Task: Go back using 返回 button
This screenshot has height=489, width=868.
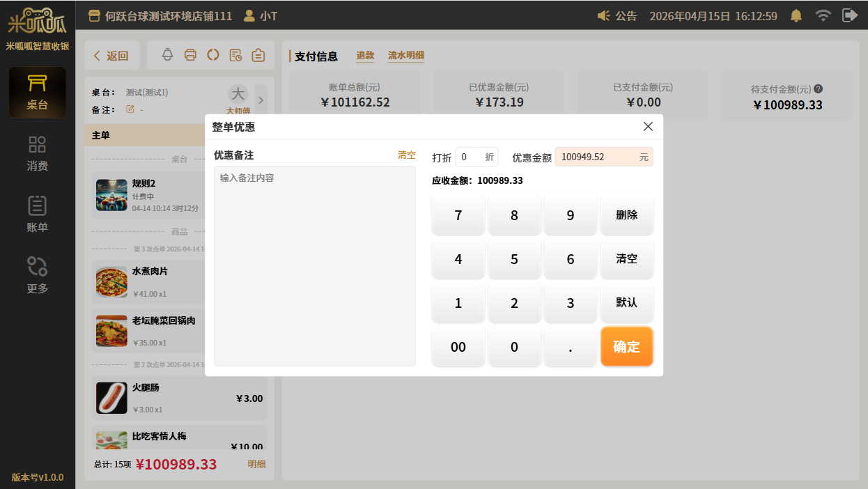Action: coord(111,56)
